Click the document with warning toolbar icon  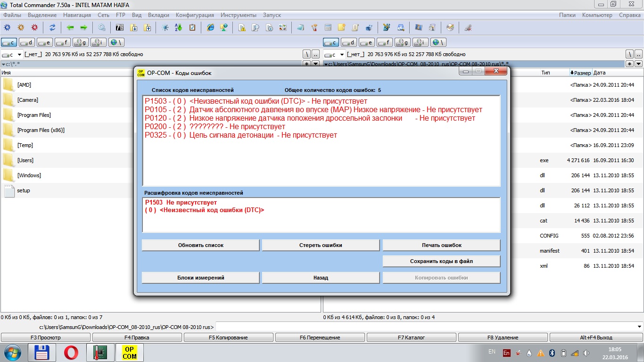(x=242, y=27)
